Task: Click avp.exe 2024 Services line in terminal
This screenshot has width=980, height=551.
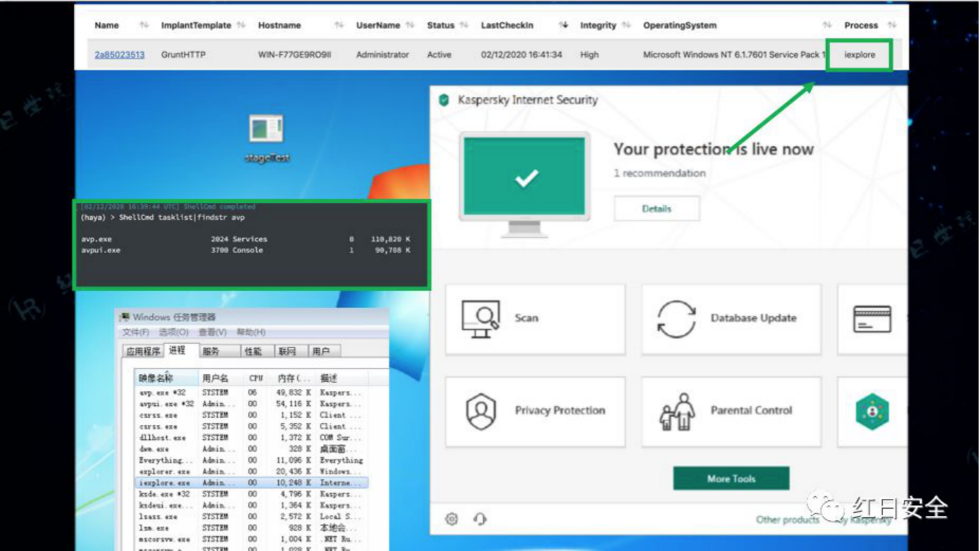Action: tap(246, 240)
